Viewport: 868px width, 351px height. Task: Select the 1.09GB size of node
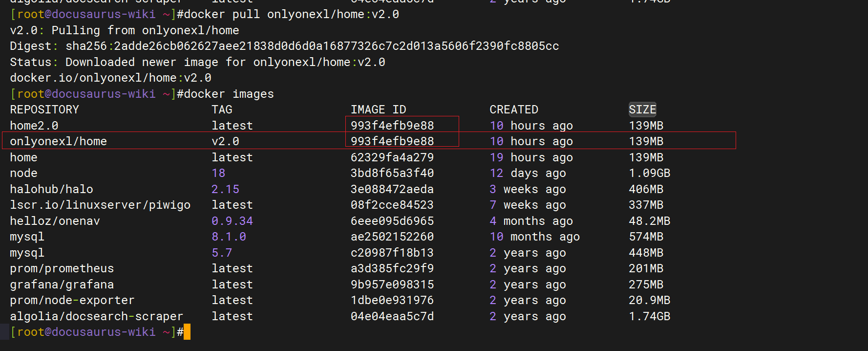649,173
